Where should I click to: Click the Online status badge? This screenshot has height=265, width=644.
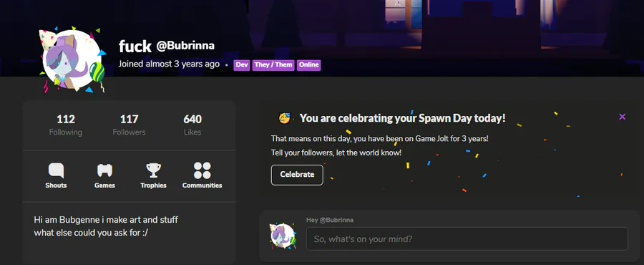(308, 65)
